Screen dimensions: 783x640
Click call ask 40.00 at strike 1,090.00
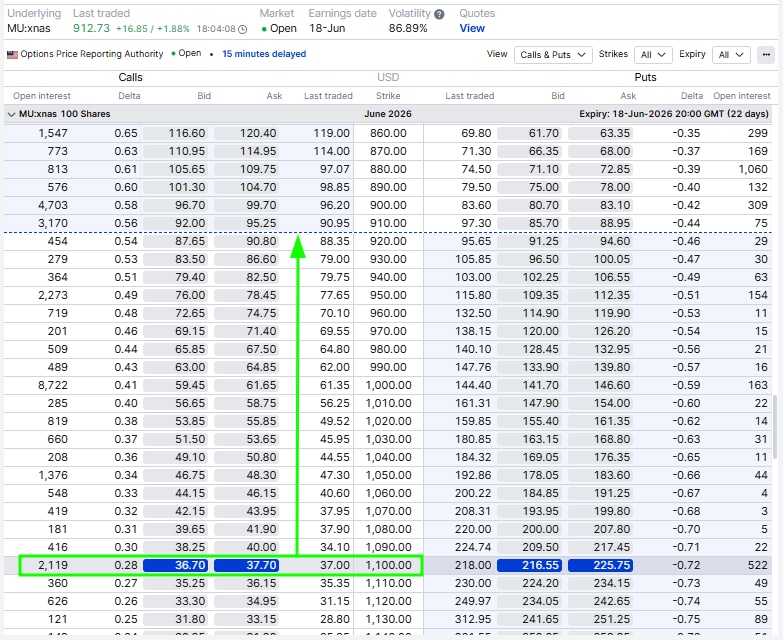[247, 547]
